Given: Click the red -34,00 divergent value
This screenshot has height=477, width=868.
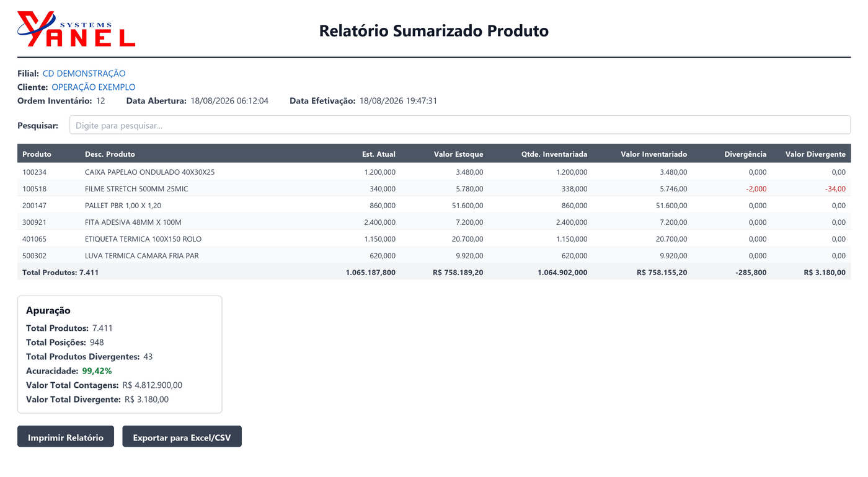Looking at the screenshot, I should tap(835, 189).
